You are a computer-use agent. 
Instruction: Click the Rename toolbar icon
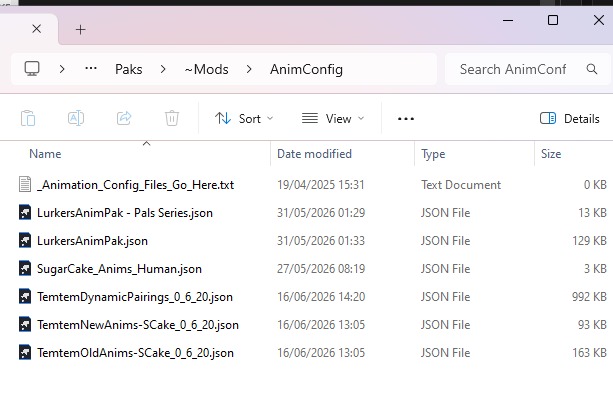coord(76,118)
